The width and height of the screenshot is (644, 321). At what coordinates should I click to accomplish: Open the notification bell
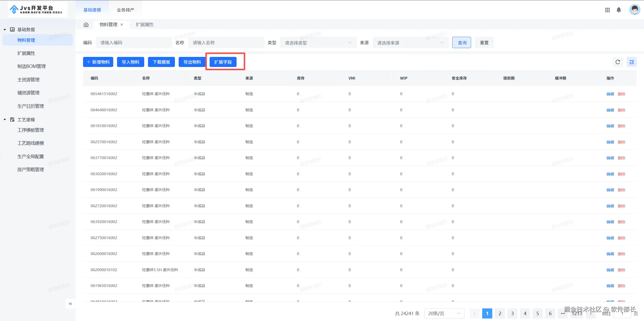click(x=619, y=10)
